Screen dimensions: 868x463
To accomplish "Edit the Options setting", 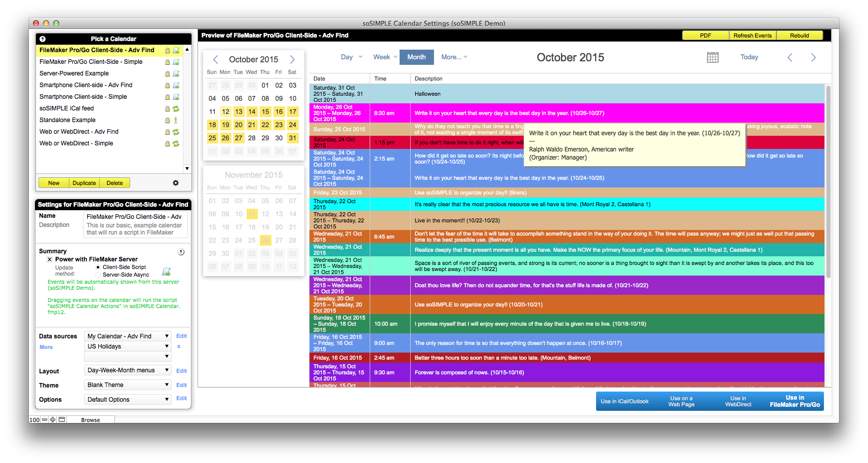I will [x=181, y=398].
